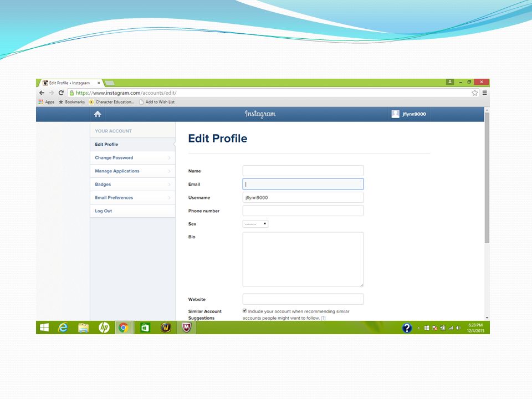
Task: Click the page vertical scrollbar thumb
Action: tap(487, 177)
